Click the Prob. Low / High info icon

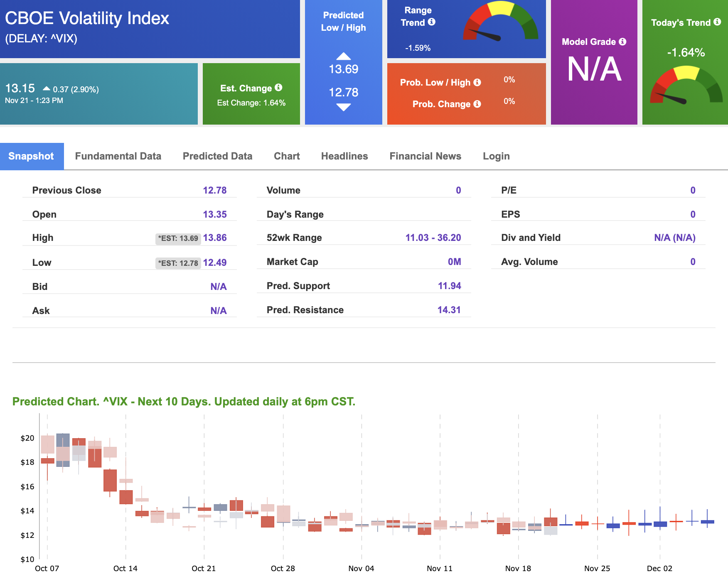pos(477,82)
